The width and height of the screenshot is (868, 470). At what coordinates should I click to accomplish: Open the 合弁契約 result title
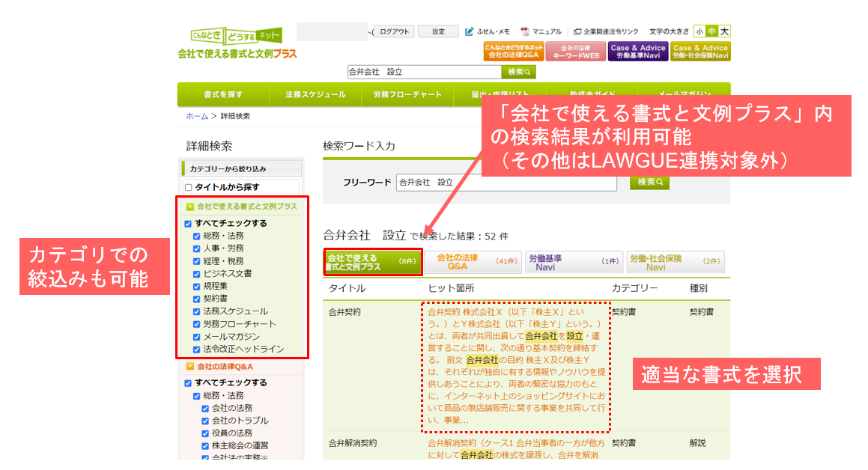coord(345,311)
